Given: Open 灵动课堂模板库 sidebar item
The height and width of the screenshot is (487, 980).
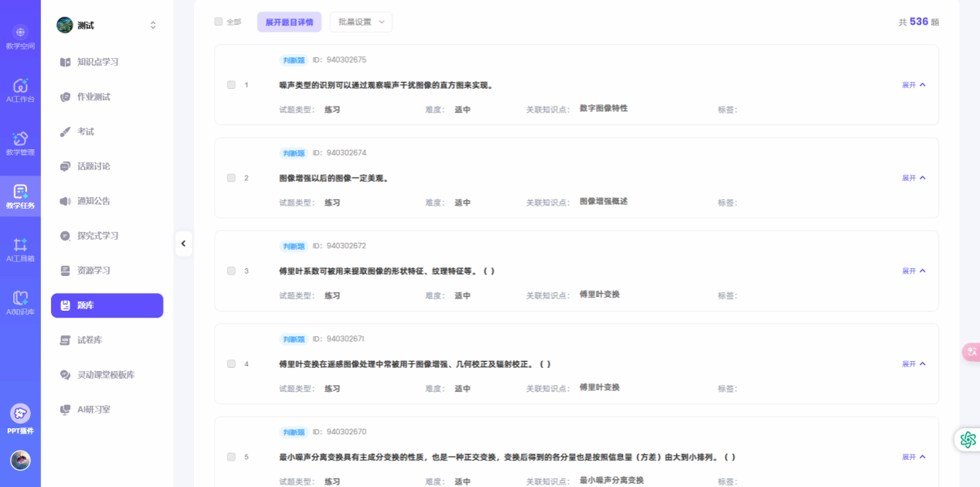Looking at the screenshot, I should [x=107, y=375].
